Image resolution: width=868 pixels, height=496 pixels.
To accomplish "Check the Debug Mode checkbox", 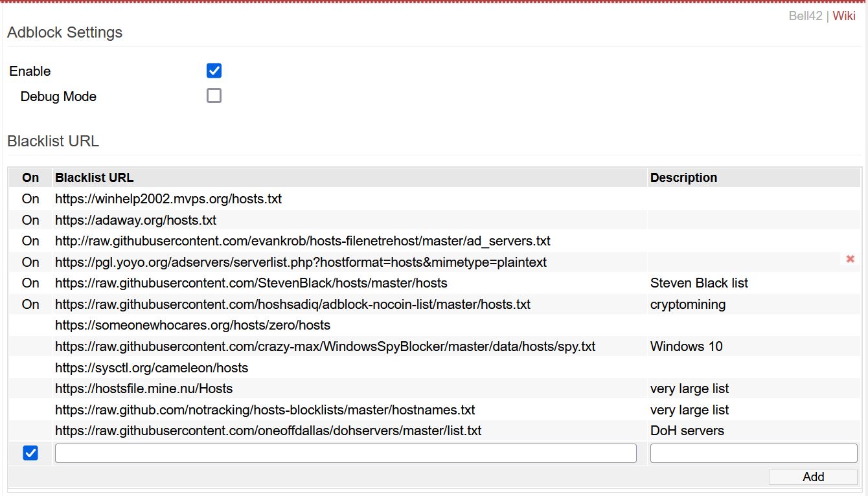I will (x=214, y=96).
